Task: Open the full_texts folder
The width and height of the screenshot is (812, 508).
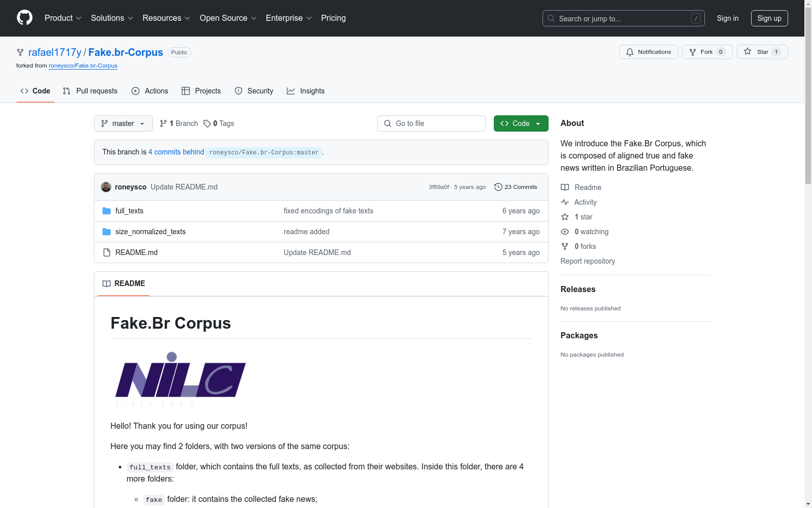Action: [x=129, y=211]
